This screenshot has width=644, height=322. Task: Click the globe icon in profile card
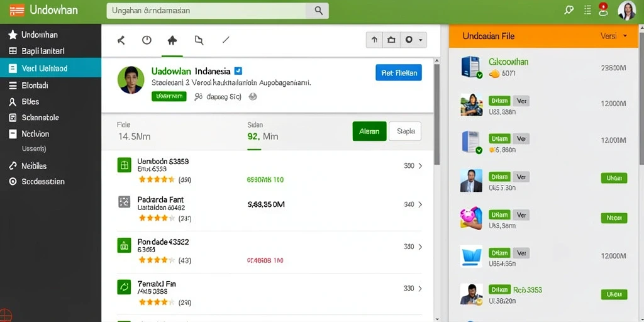253,96
